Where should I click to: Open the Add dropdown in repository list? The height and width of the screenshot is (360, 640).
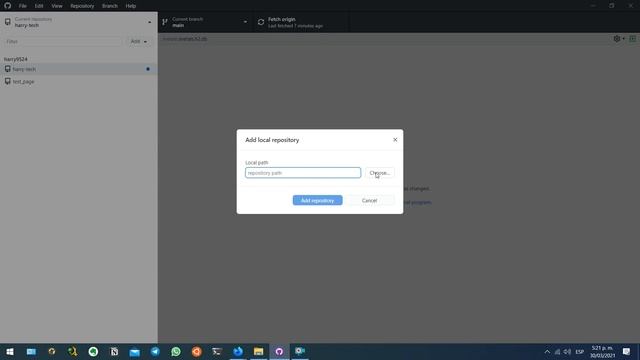pos(139,41)
